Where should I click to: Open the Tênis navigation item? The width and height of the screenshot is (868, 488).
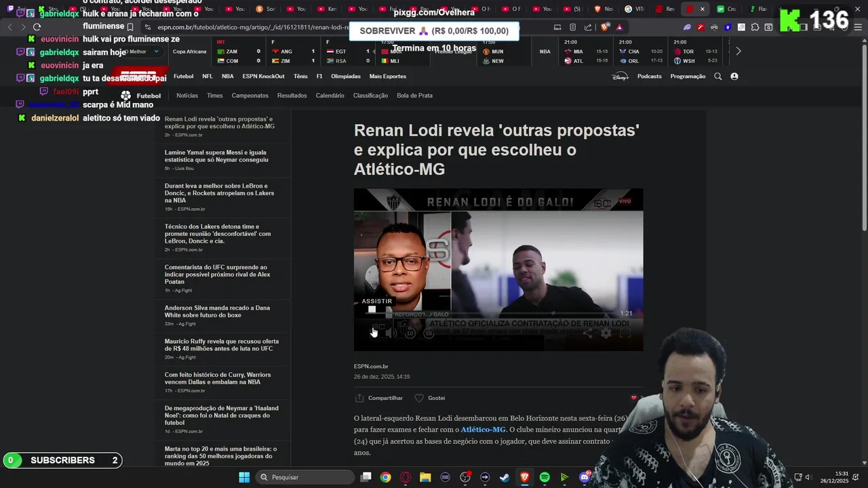[300, 77]
